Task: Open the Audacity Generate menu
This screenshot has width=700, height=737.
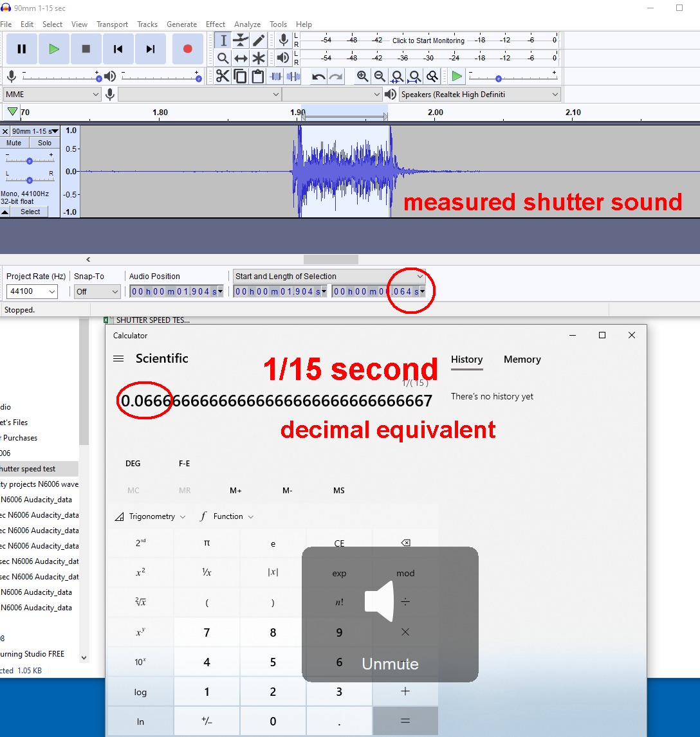Action: point(182,24)
